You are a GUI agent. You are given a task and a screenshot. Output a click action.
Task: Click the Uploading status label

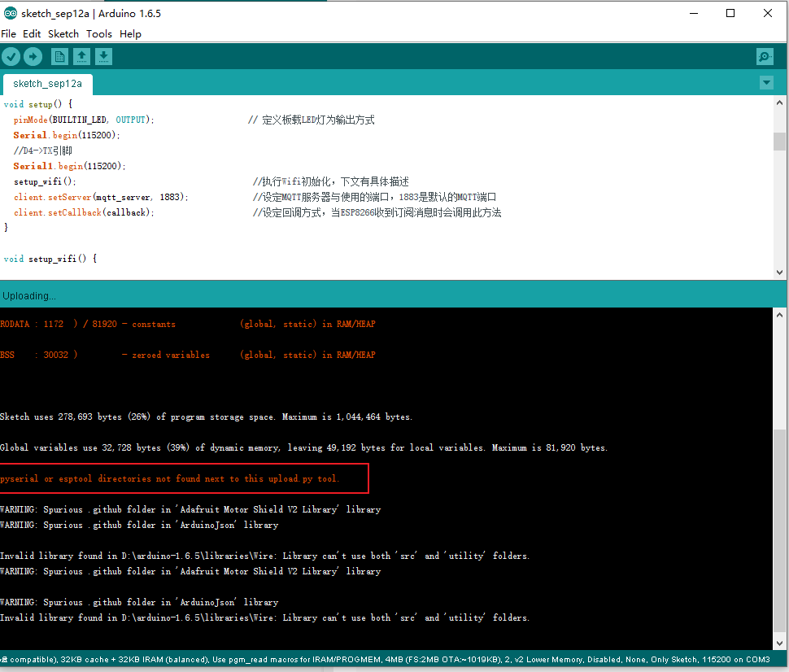[x=29, y=295]
